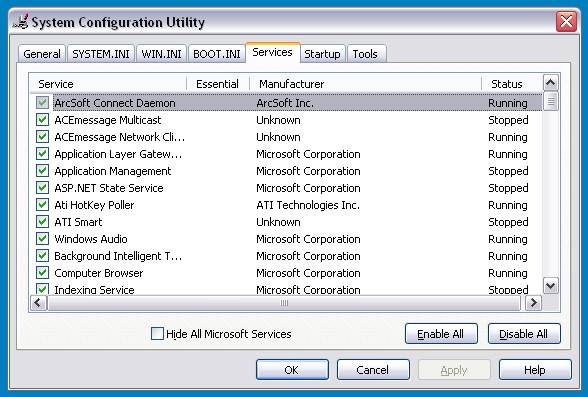Image resolution: width=588 pixels, height=397 pixels.
Task: Sort by the Essential column header
Action: click(218, 84)
